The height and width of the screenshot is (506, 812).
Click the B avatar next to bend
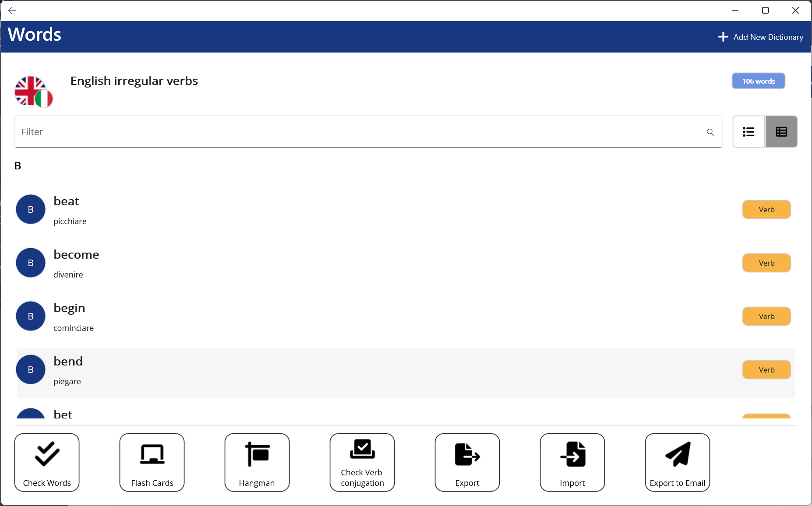[31, 369]
